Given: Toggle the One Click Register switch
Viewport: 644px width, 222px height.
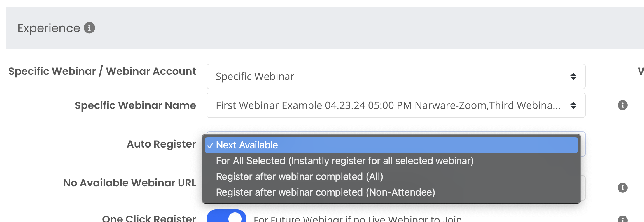Looking at the screenshot, I should tap(226, 216).
